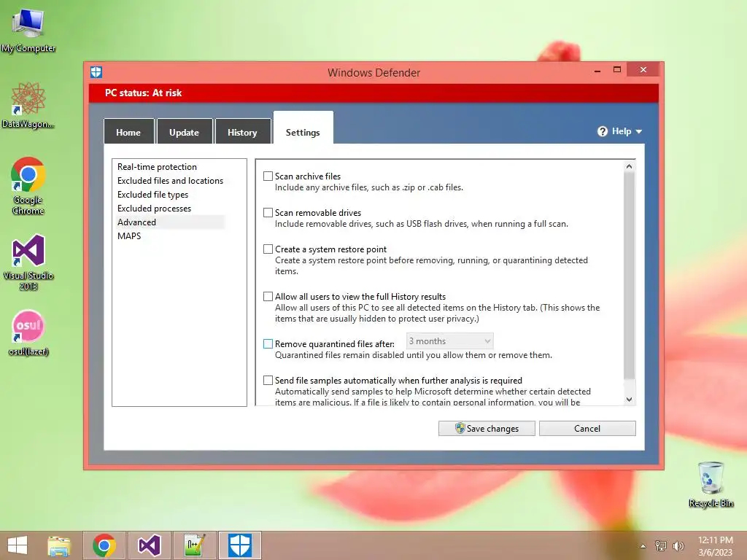Image resolution: width=747 pixels, height=560 pixels.
Task: Open the notepad-style app in taskbar
Action: coord(194,545)
